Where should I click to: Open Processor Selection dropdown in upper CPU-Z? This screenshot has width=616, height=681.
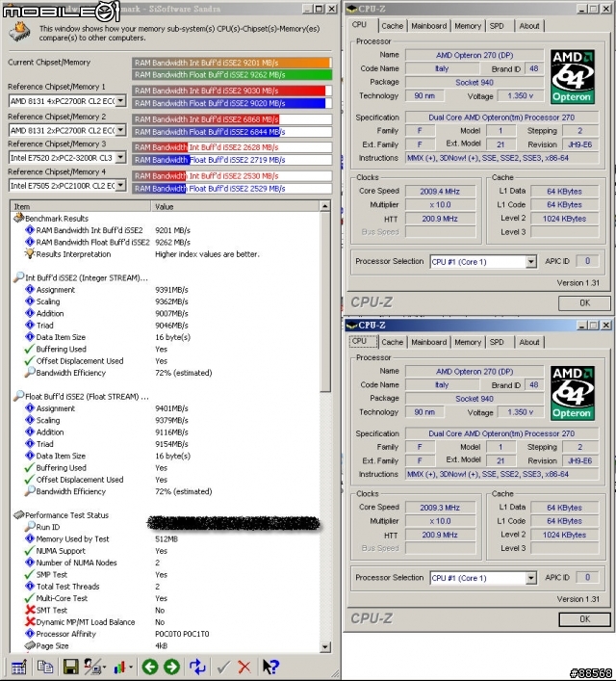pos(531,261)
